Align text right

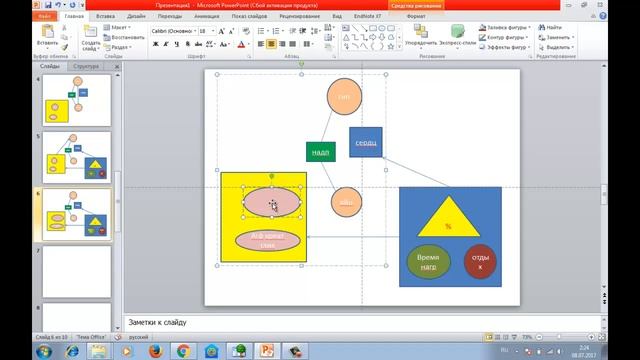(x=282, y=44)
